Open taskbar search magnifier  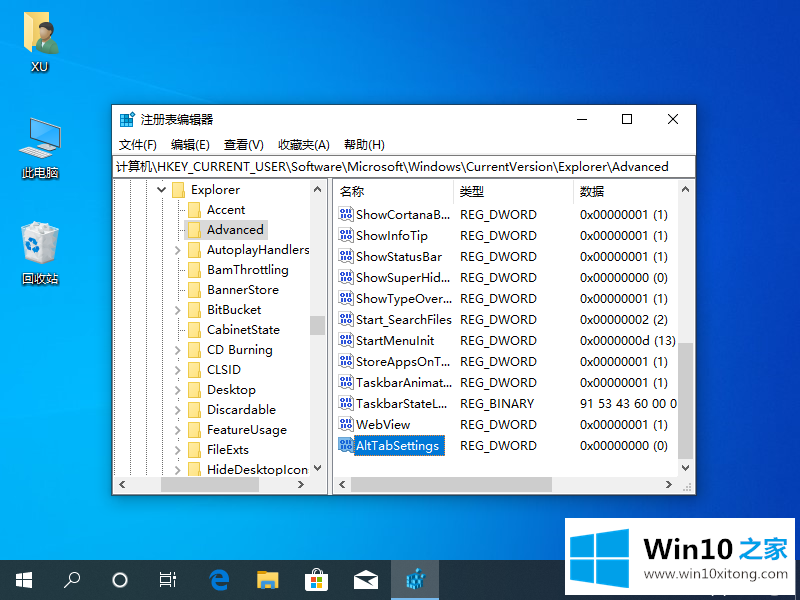coord(71,580)
